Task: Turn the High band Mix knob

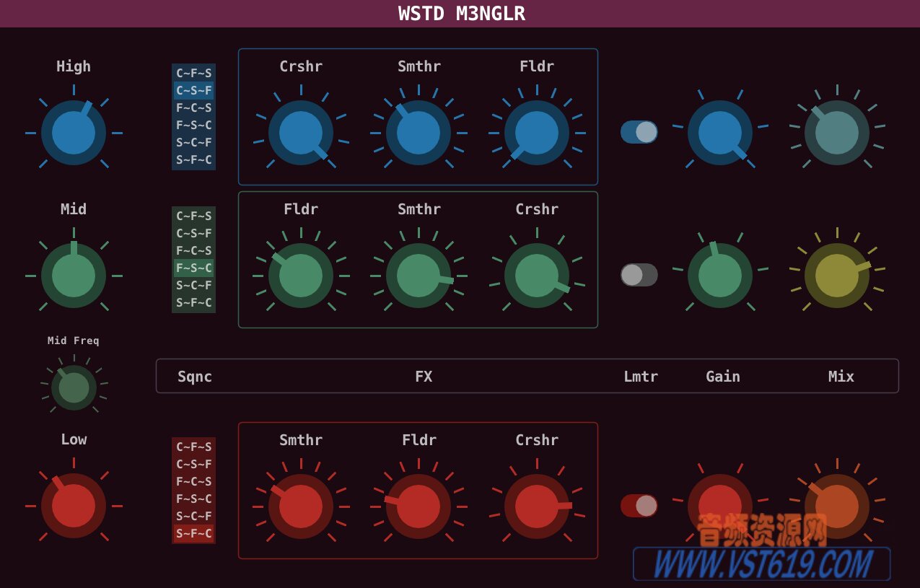Action: 836,132
